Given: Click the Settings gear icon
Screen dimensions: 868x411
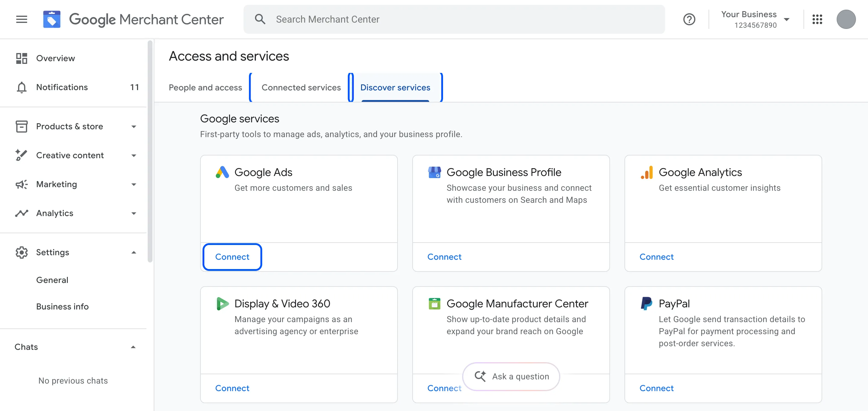Looking at the screenshot, I should pyautogui.click(x=22, y=252).
